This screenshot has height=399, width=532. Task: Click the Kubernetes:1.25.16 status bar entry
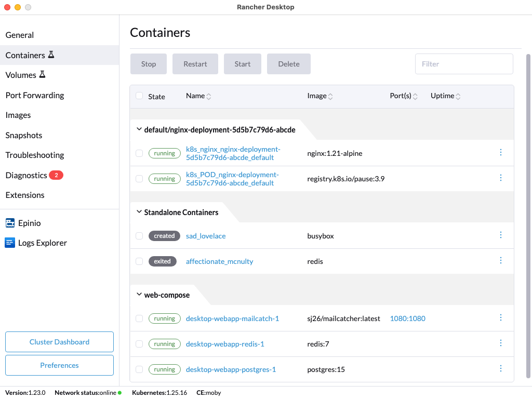coord(159,393)
